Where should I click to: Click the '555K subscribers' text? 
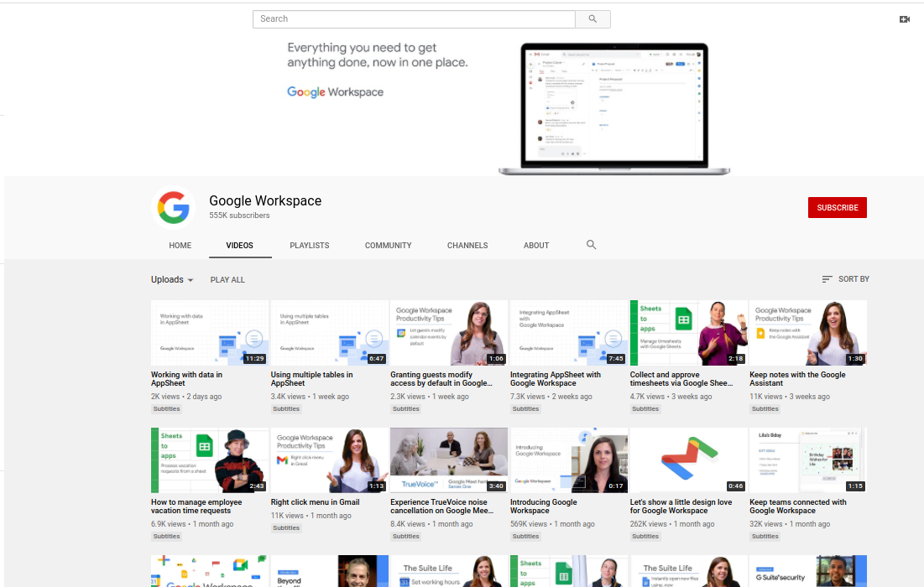[239, 216]
